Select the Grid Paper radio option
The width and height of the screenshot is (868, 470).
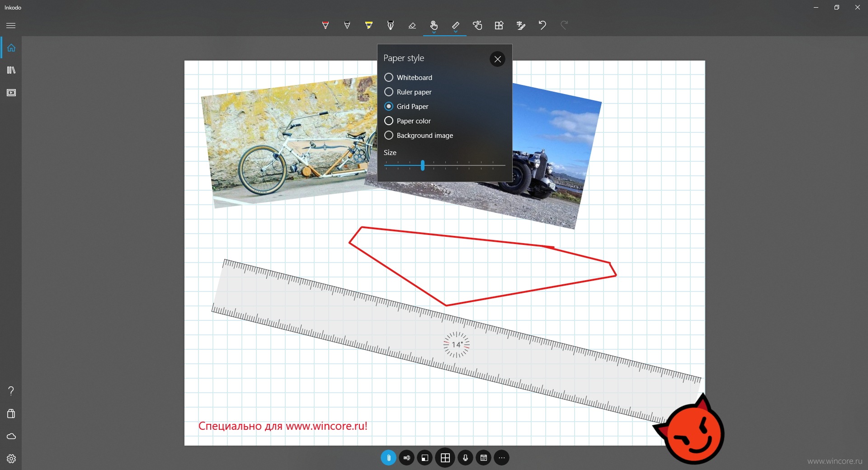(406, 106)
